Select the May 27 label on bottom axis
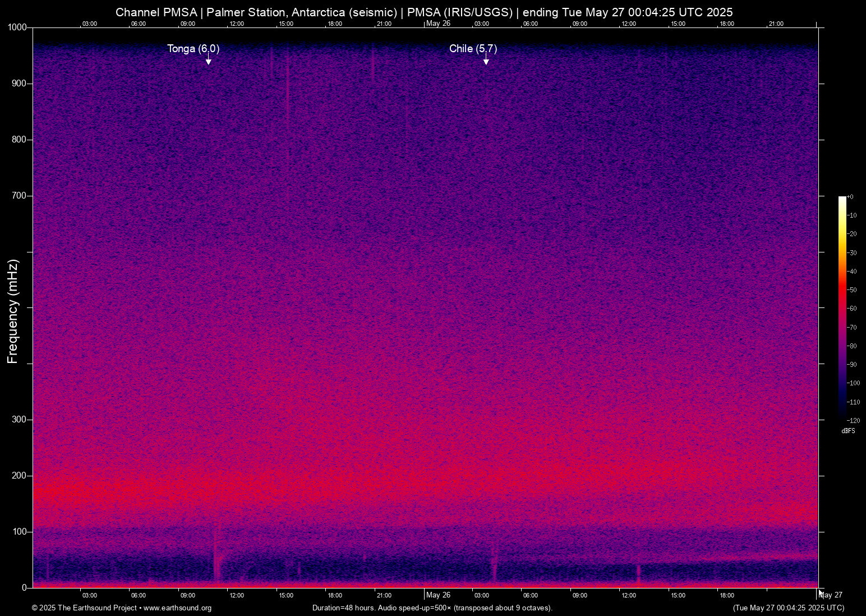The image size is (866, 616). pyautogui.click(x=831, y=594)
